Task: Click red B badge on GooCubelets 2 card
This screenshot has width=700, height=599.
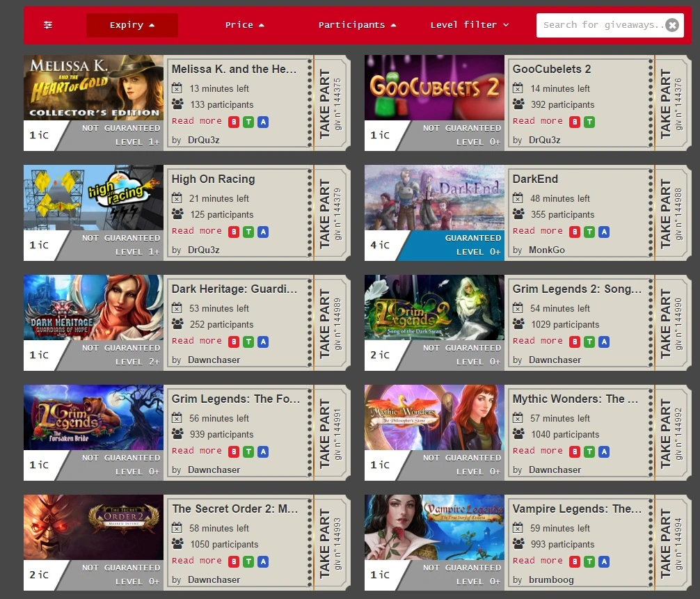Action: pyautogui.click(x=575, y=122)
